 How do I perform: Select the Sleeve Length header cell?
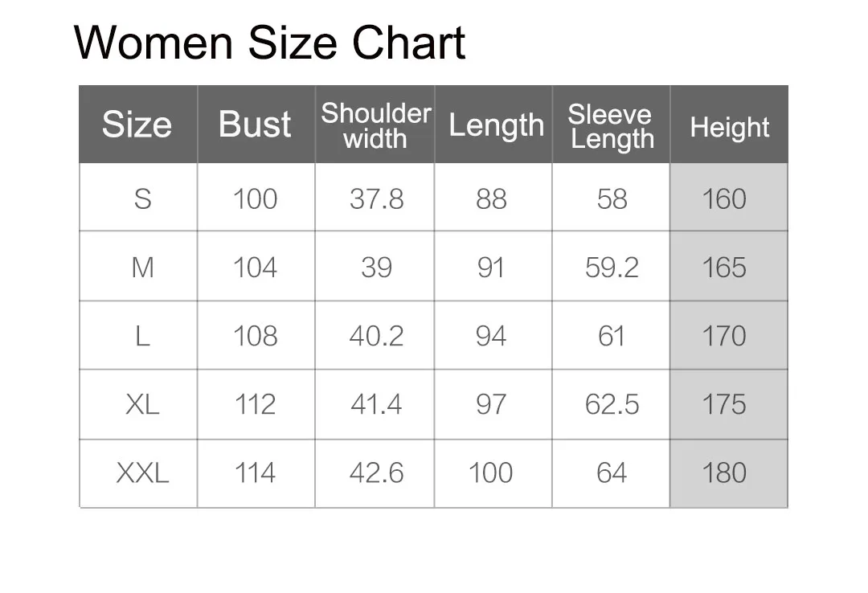[x=611, y=124]
